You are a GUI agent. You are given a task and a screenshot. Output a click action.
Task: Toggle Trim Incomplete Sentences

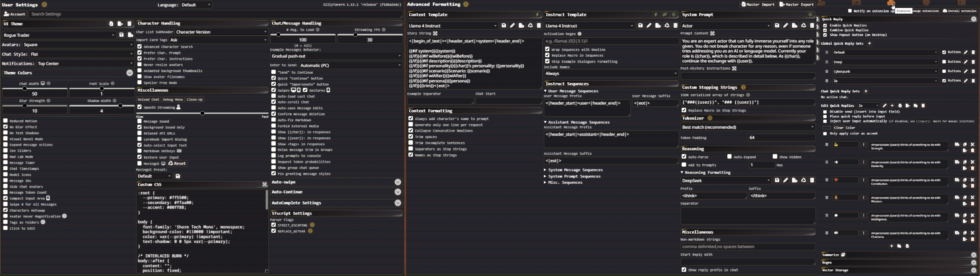pyautogui.click(x=411, y=143)
